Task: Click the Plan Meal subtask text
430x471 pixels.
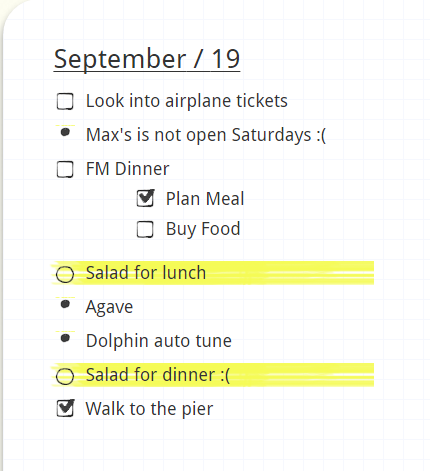Action: tap(205, 199)
